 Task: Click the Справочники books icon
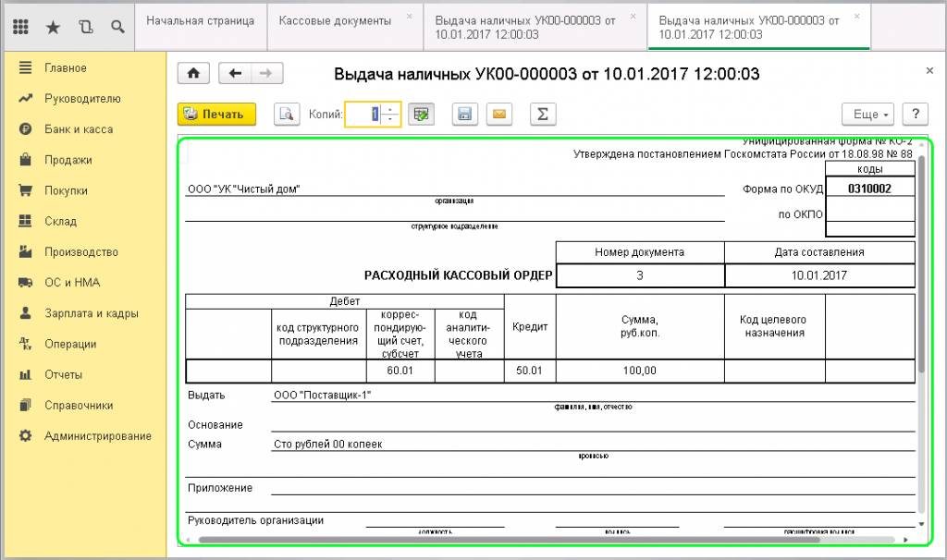25,405
